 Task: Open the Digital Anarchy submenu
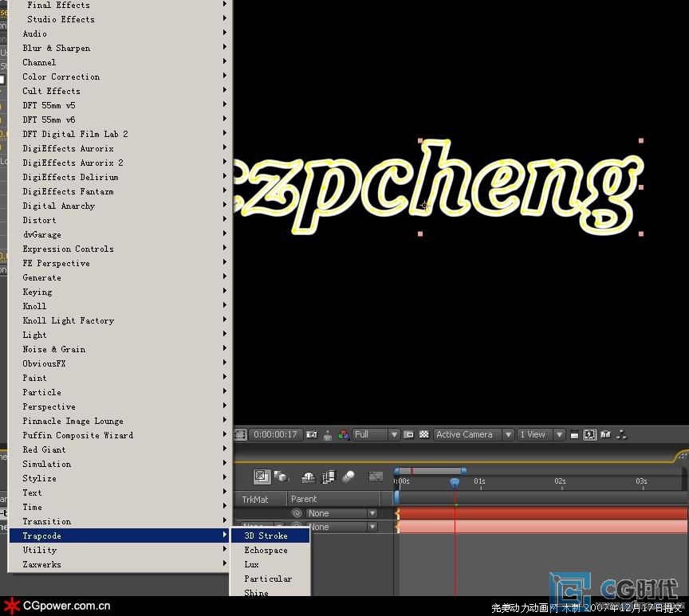pyautogui.click(x=120, y=206)
